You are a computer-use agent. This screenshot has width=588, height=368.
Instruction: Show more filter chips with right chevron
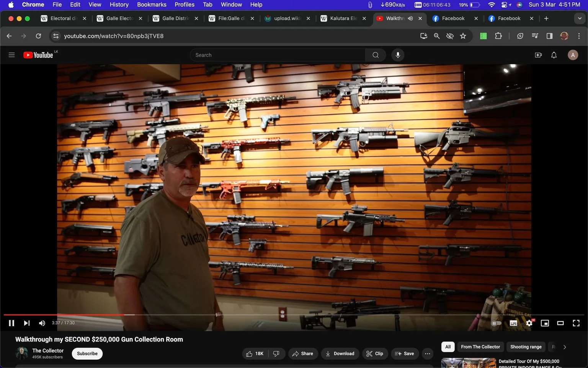pos(564,347)
